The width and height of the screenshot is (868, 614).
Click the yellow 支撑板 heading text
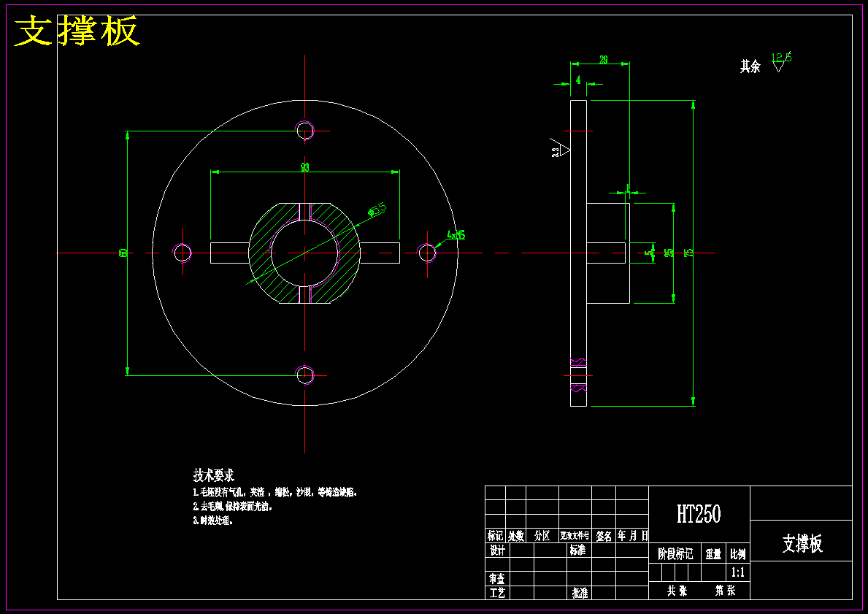(77, 31)
